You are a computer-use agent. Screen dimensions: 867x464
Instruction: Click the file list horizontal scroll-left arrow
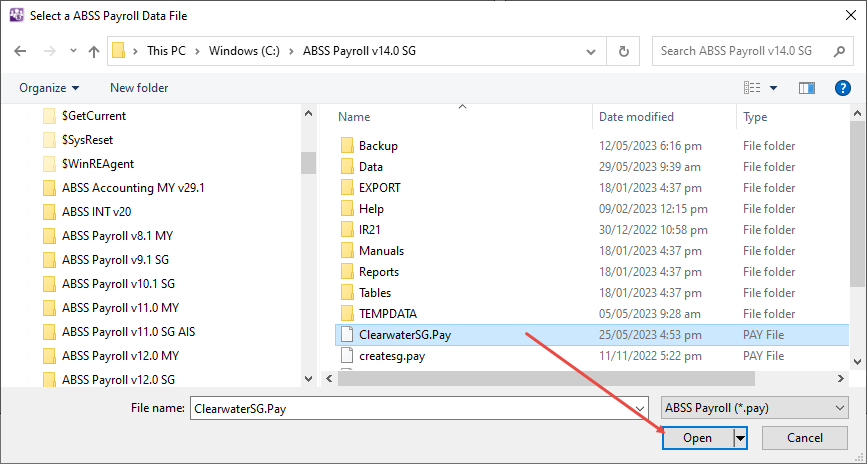(330, 379)
